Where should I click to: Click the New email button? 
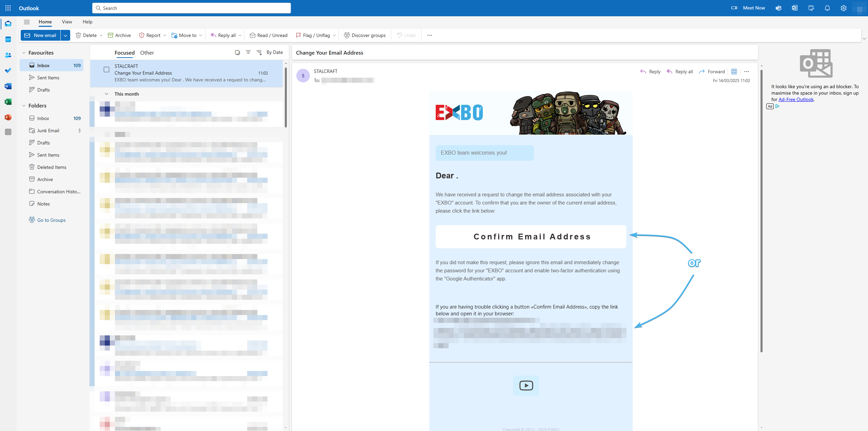point(40,35)
